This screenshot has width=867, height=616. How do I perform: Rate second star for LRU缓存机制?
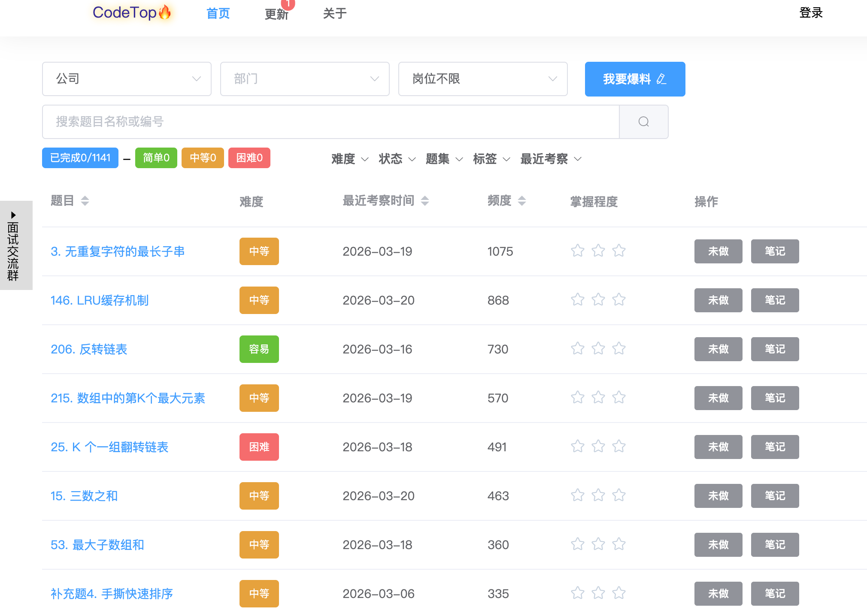[598, 299]
